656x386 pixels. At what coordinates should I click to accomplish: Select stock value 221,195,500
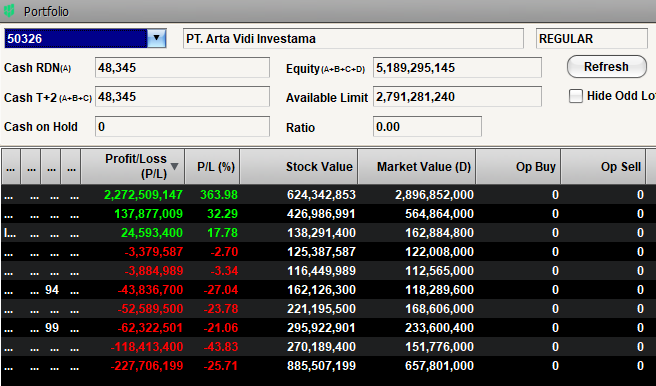click(321, 309)
